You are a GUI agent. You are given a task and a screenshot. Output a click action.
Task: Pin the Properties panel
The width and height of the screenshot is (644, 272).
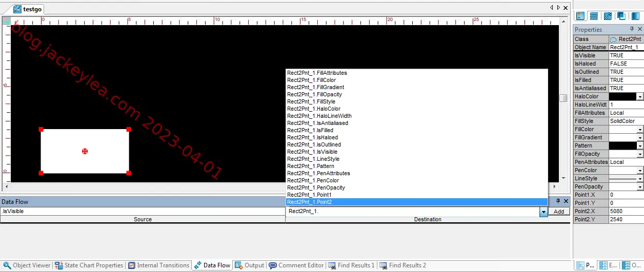[x=632, y=29]
